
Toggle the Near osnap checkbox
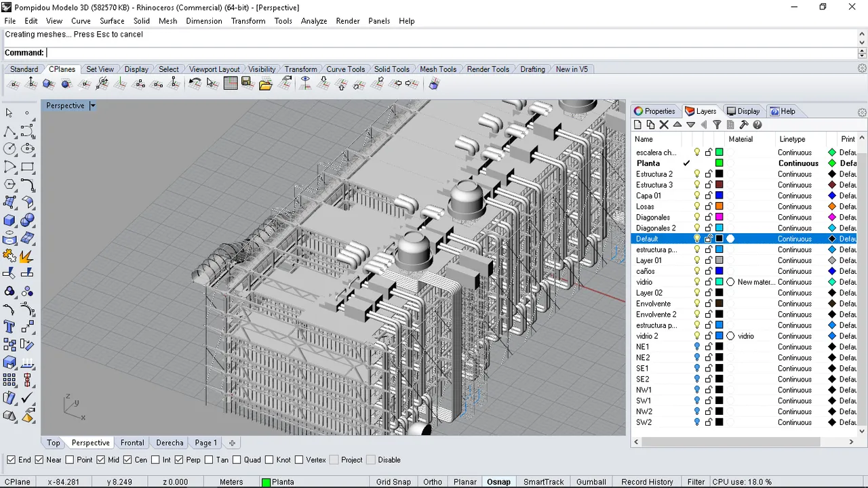[x=39, y=460]
